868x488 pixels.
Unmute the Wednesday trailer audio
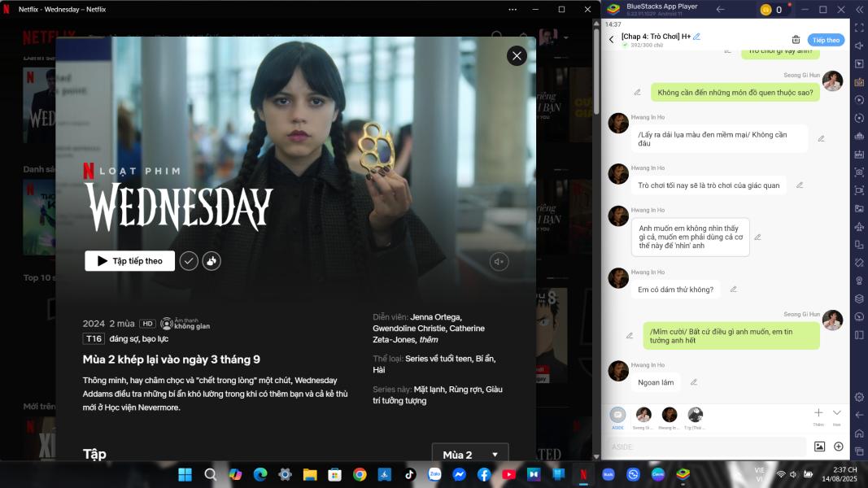coord(499,262)
